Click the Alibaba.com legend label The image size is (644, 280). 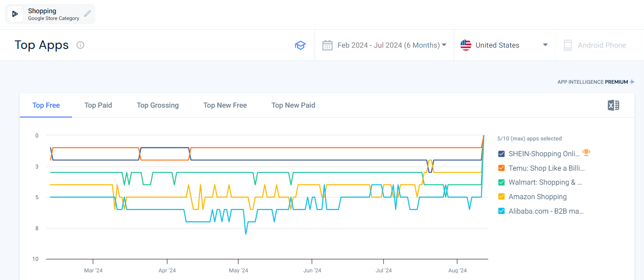tap(546, 211)
